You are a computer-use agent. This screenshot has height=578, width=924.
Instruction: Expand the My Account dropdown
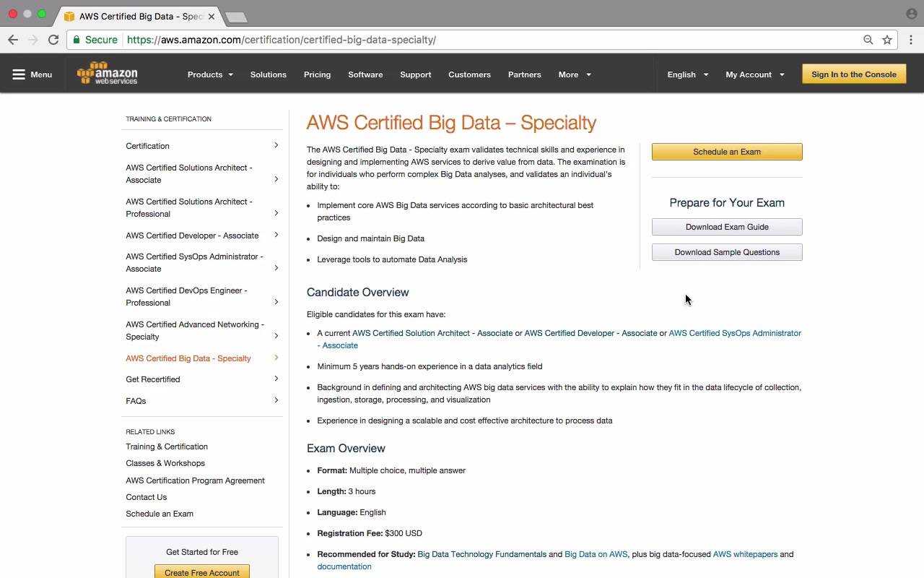click(754, 74)
